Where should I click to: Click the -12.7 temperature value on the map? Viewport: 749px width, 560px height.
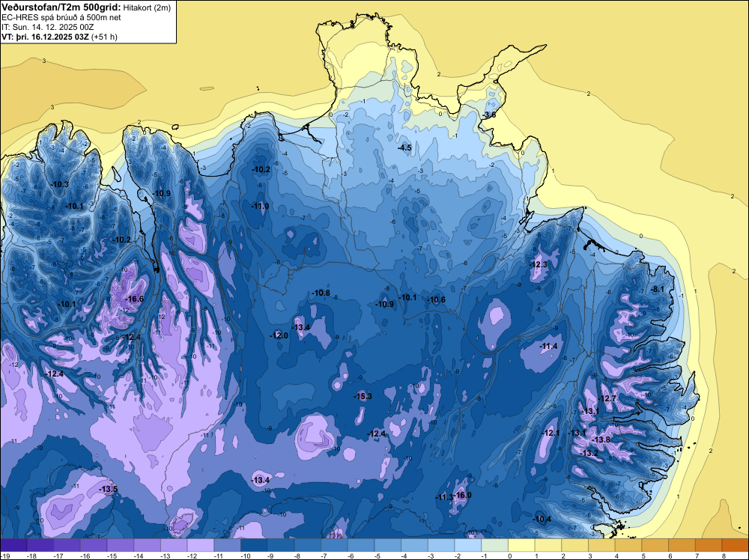click(607, 398)
